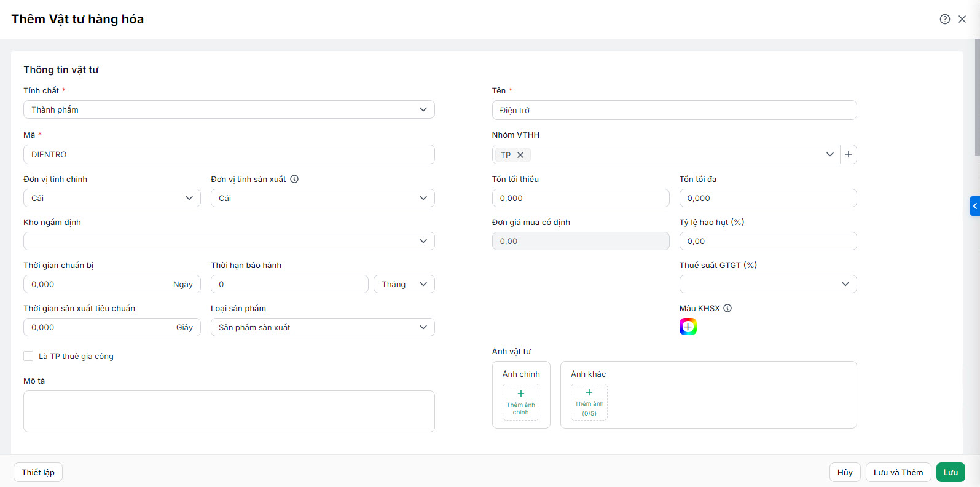Focus the Mã input field
The image size is (980, 487).
pyautogui.click(x=229, y=154)
